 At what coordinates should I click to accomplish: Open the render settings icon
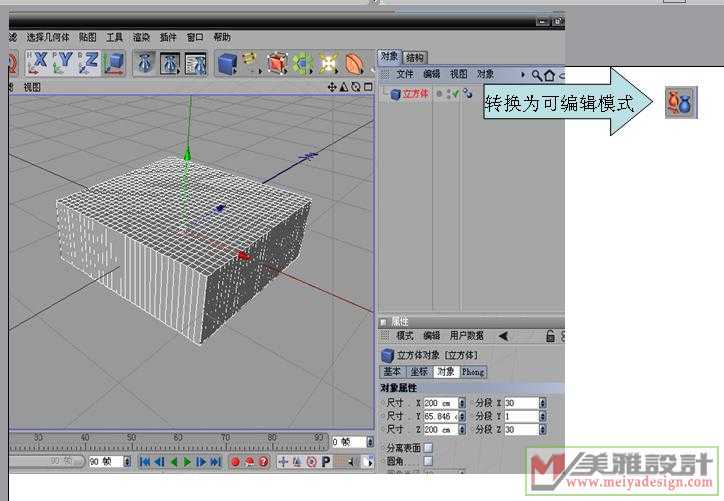click(197, 63)
